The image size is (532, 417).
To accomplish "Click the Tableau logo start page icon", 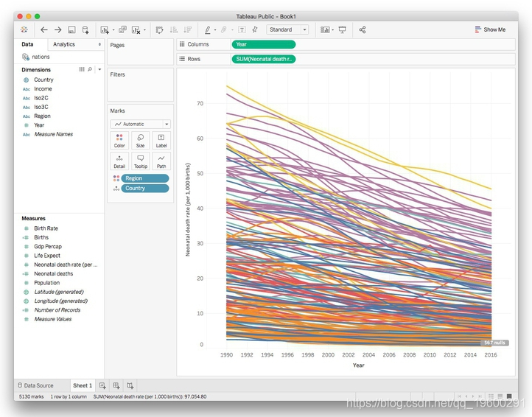I will coord(24,30).
